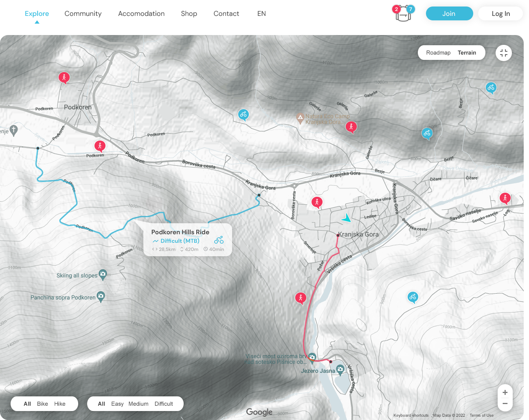Switch map view to Roadmap
Image resolution: width=529 pixels, height=420 pixels.
[x=438, y=53]
